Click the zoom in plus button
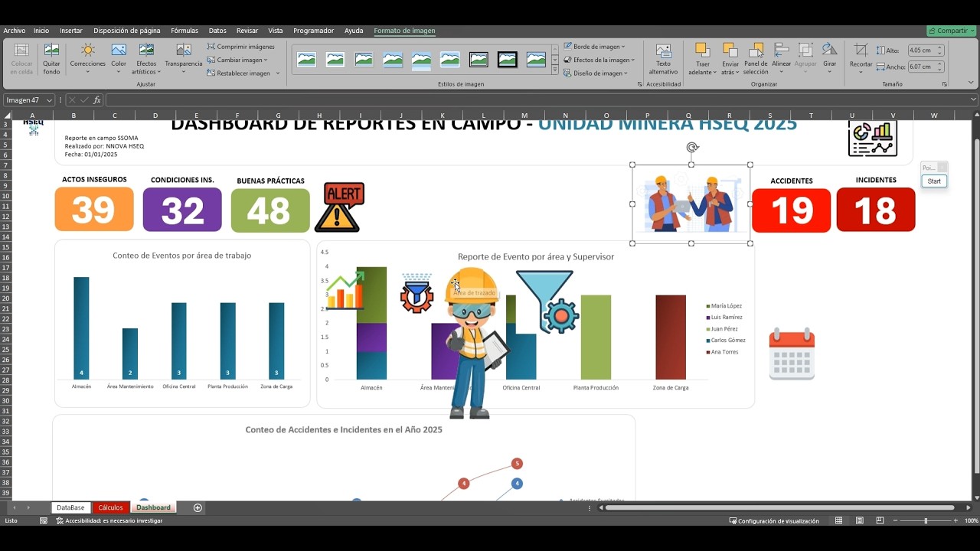The width and height of the screenshot is (980, 551). (955, 521)
